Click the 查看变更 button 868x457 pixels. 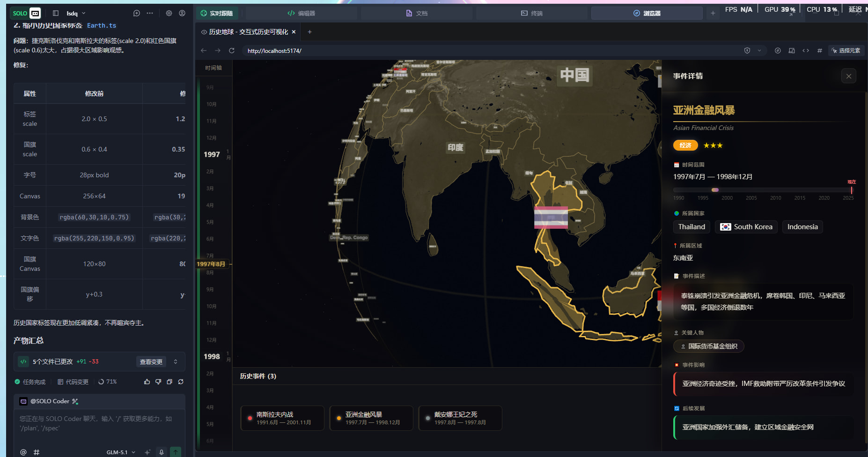pos(151,362)
